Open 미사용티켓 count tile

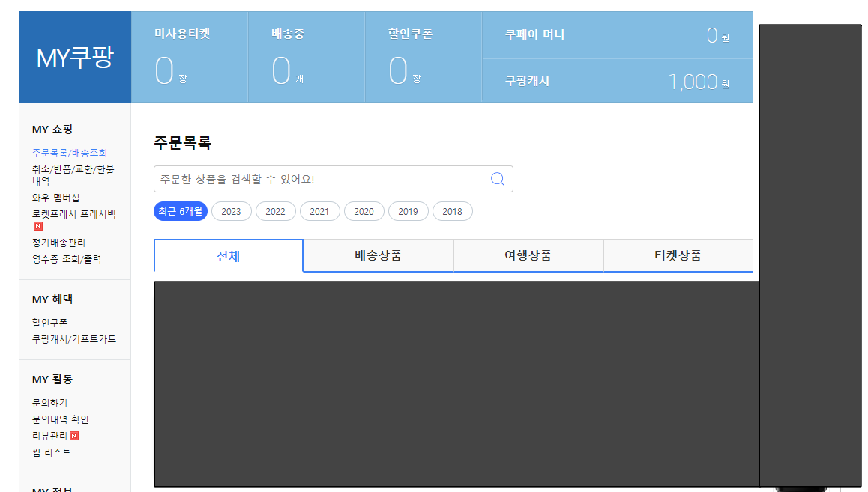(190, 57)
